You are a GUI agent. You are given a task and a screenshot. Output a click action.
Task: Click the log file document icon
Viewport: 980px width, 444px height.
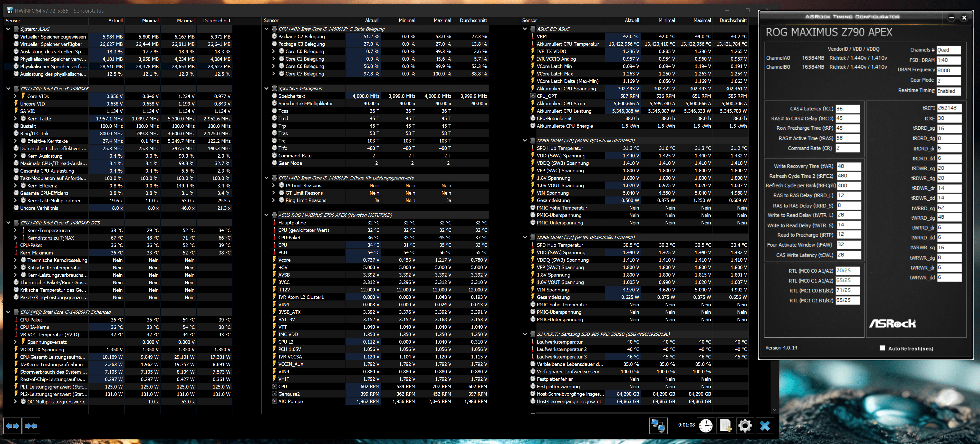[x=725, y=425]
